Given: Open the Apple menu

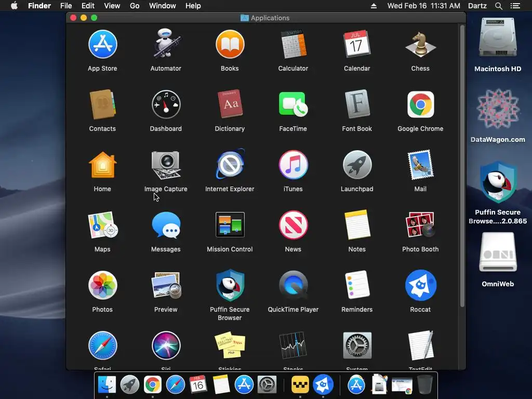Looking at the screenshot, I should pyautogui.click(x=14, y=6).
